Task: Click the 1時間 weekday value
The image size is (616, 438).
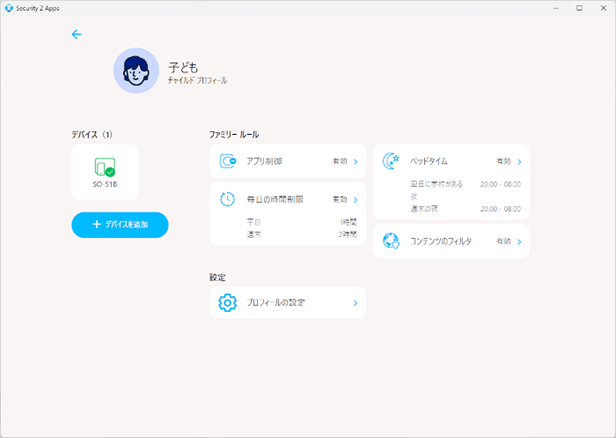Action: 348,222
